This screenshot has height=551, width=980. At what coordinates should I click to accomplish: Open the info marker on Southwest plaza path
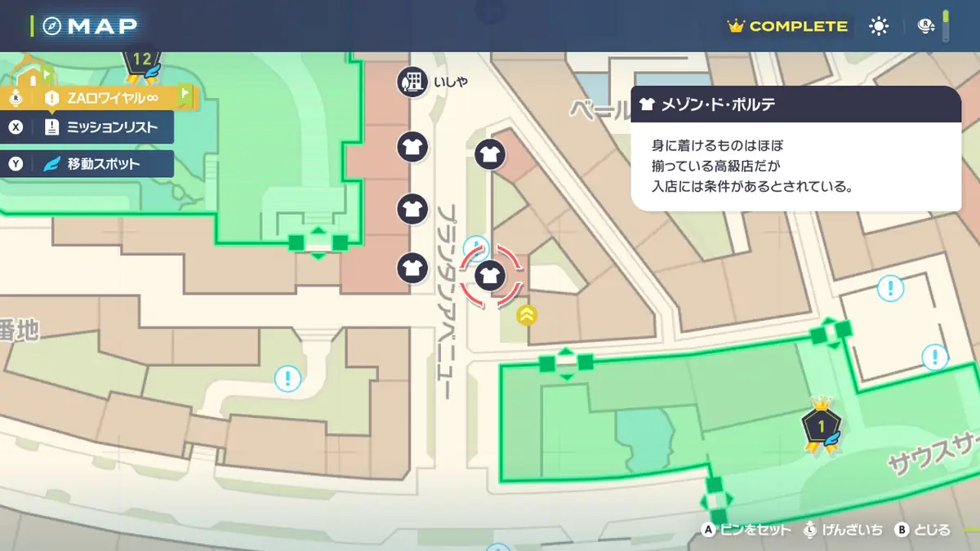287,378
